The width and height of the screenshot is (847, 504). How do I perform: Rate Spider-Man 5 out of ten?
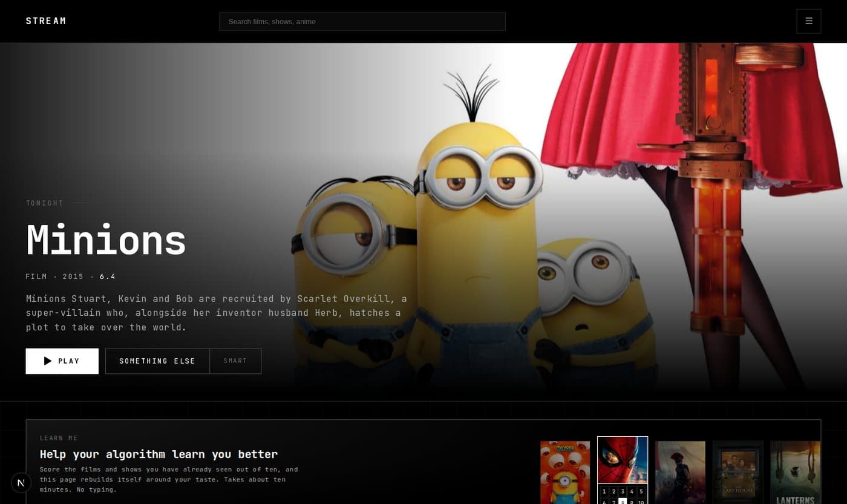click(x=641, y=492)
